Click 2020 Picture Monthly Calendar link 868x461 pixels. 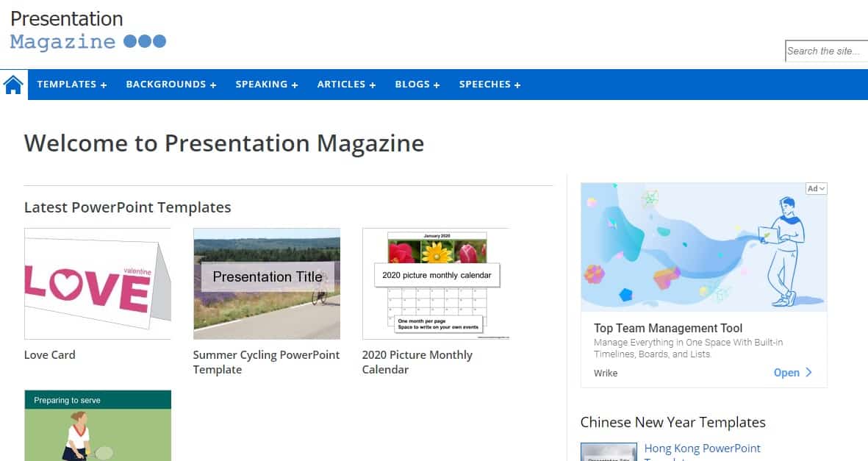pos(417,362)
